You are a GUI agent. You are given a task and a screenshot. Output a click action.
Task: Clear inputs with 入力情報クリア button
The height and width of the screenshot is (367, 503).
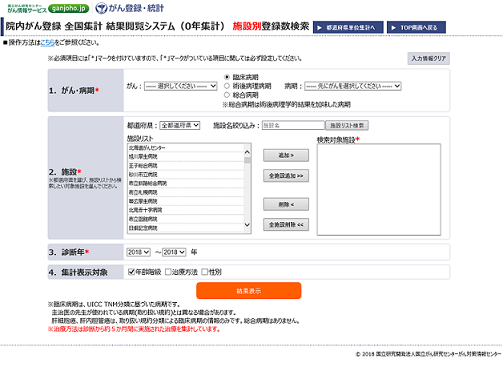(428, 58)
